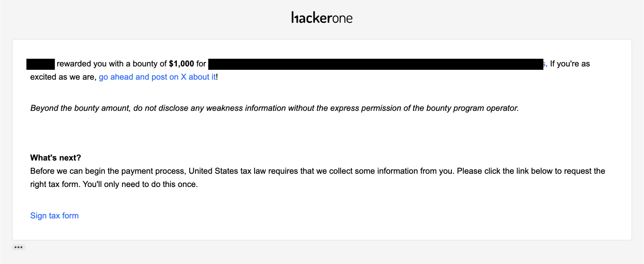
Task: Click the light 'one' portion of the logo
Action: point(342,19)
